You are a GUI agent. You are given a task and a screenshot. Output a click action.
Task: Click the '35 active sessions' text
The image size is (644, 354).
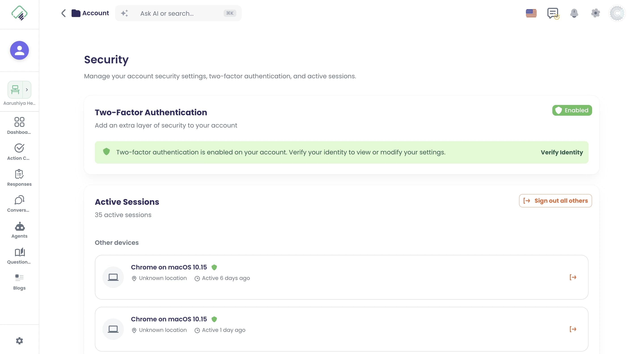point(123,215)
